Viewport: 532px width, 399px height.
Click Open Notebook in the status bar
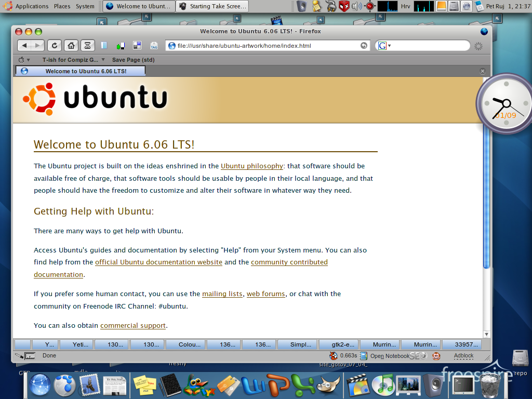point(385,356)
